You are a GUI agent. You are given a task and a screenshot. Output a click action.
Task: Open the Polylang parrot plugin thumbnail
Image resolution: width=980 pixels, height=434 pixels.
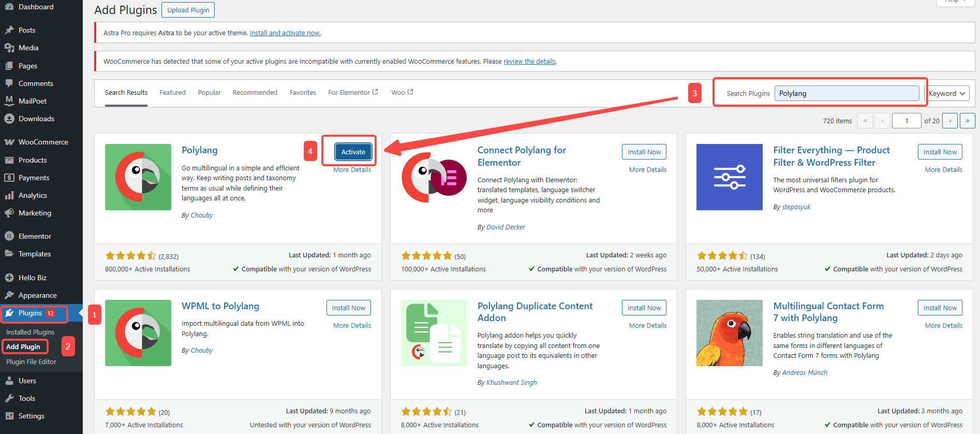138,177
